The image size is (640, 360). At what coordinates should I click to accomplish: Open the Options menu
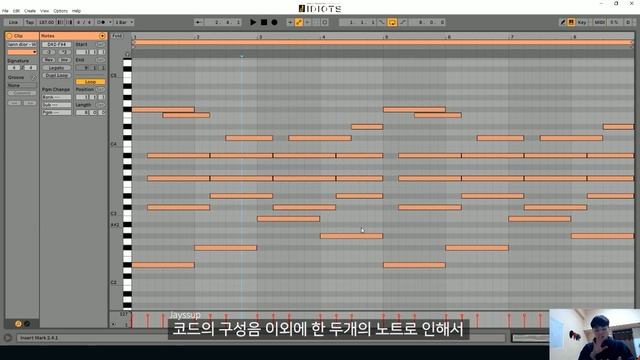[x=60, y=11]
